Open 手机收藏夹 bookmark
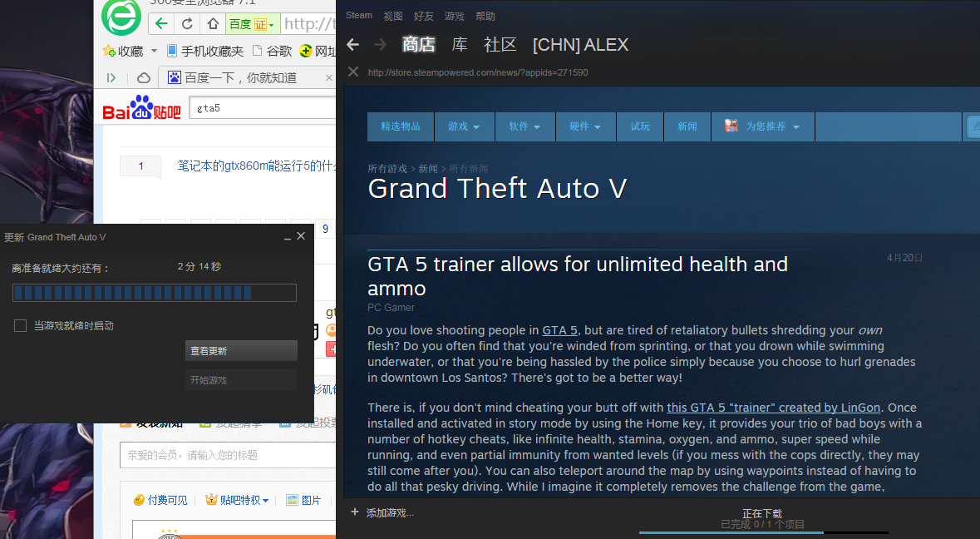Viewport: 980px width, 539px height. (x=205, y=52)
